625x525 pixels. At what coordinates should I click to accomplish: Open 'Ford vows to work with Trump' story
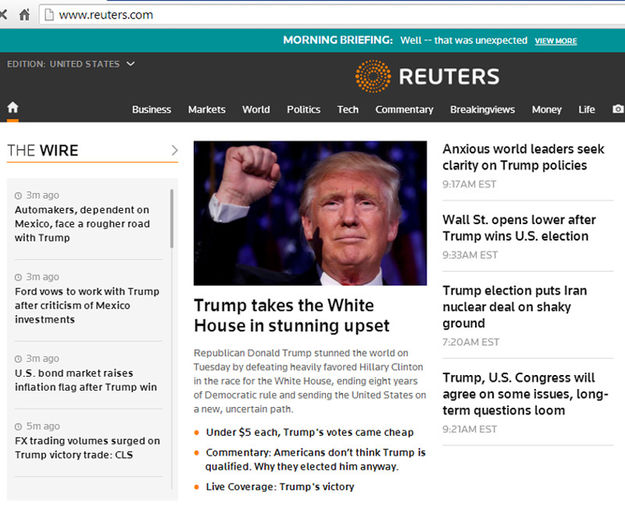[x=87, y=305]
